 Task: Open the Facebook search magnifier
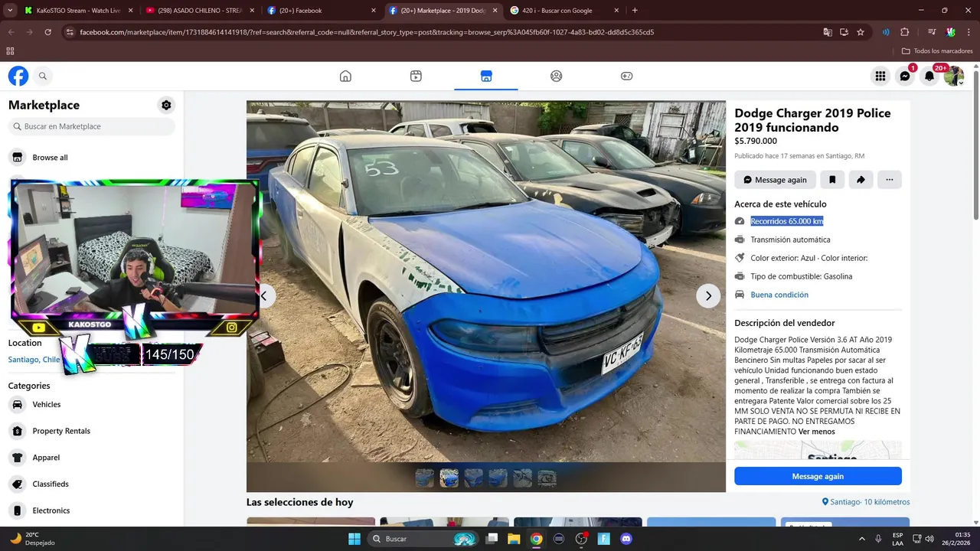(43, 76)
